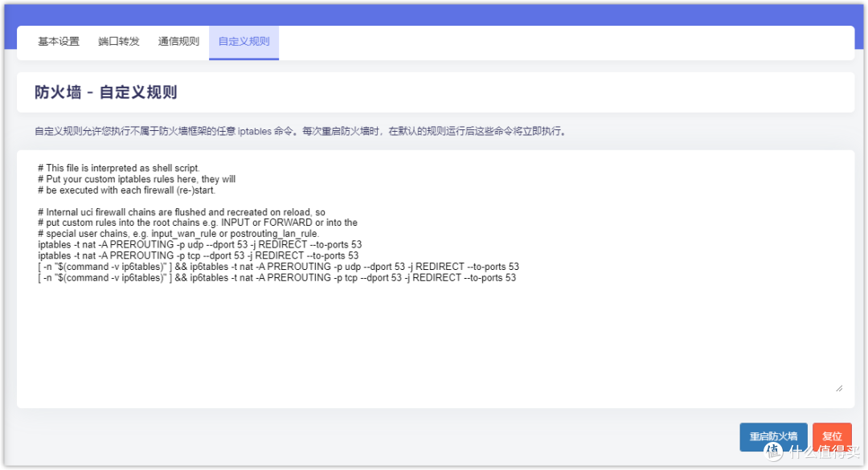Select the 通信规则 tab

178,41
